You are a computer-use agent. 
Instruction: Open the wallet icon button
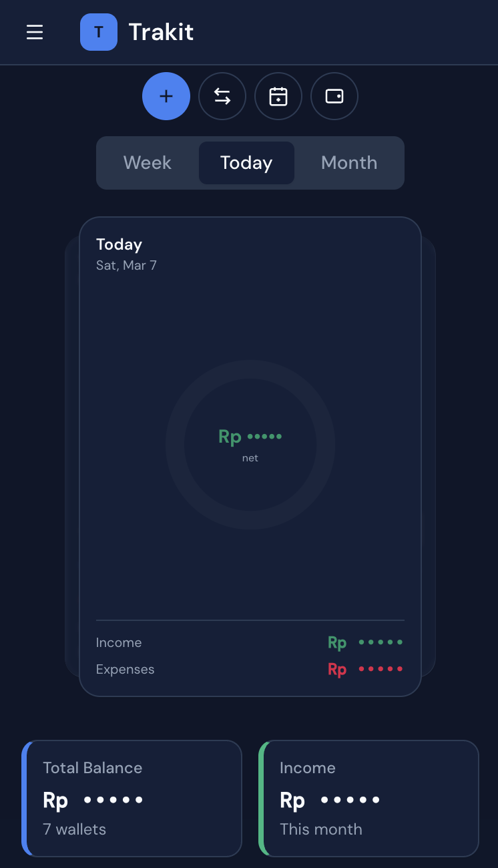point(334,96)
